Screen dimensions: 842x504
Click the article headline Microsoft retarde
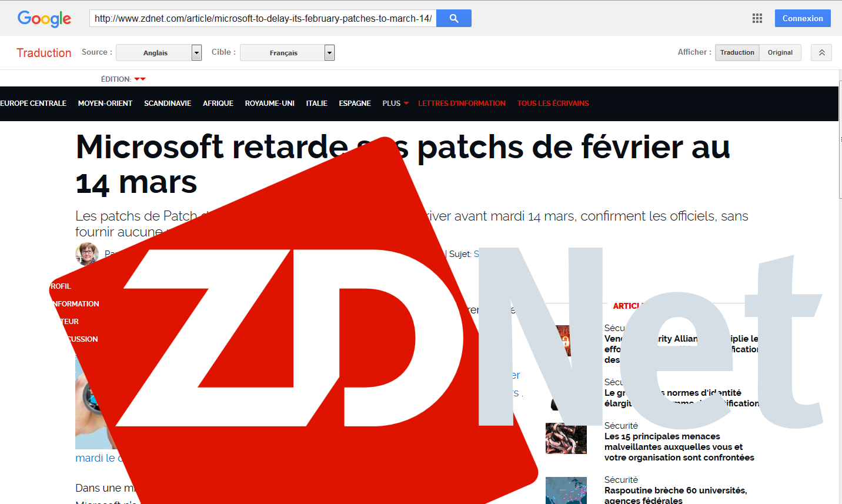(x=403, y=164)
